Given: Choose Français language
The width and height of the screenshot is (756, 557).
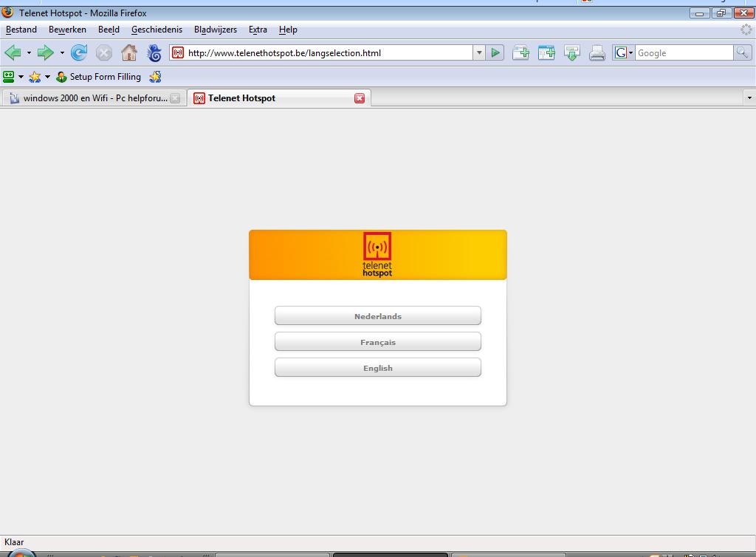Looking at the screenshot, I should coord(378,342).
